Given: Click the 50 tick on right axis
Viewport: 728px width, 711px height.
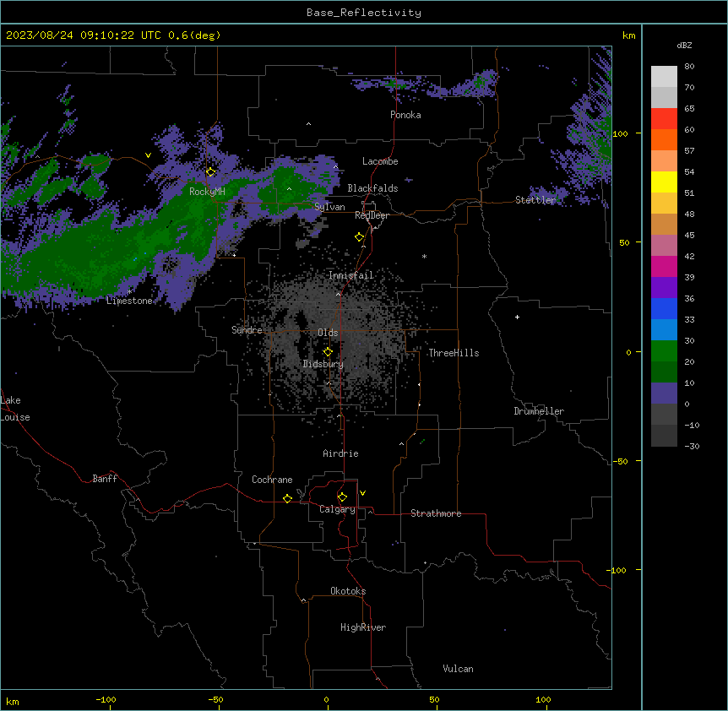Looking at the screenshot, I should point(624,242).
